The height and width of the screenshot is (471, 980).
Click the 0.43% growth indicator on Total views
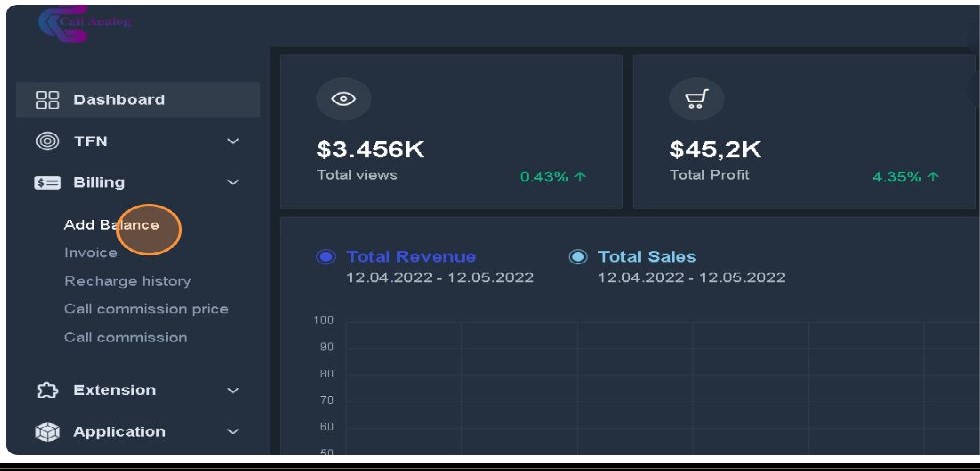pyautogui.click(x=552, y=177)
